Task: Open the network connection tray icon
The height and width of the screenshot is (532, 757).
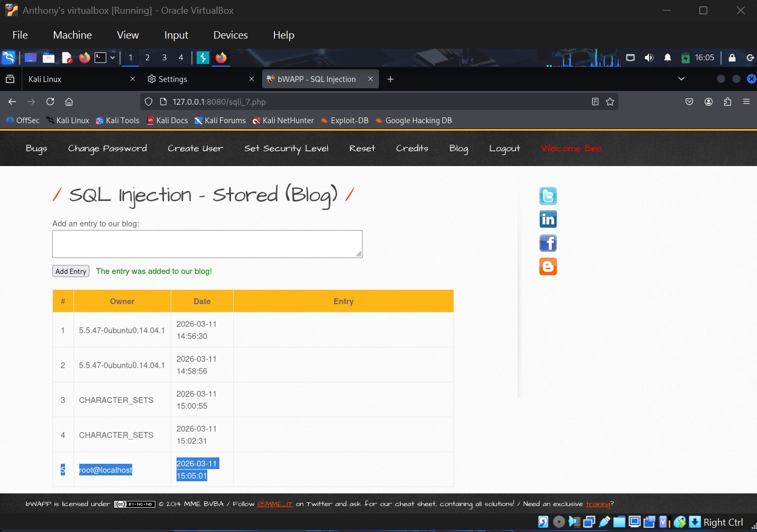Action: 630,58
